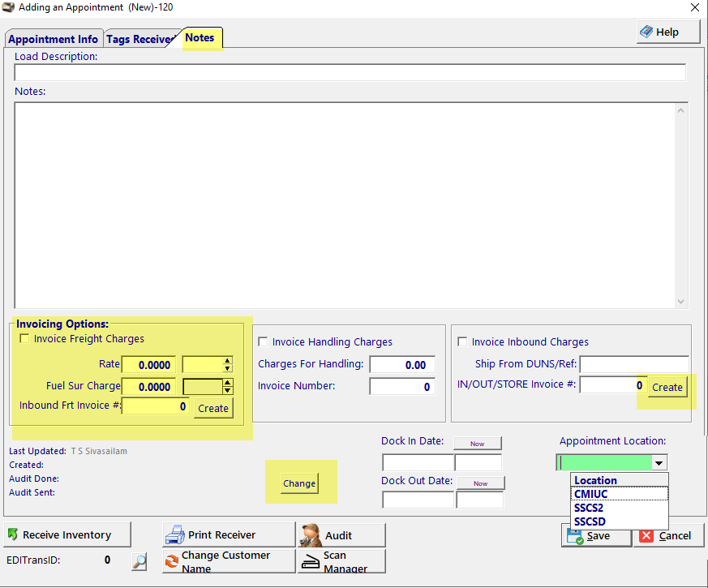Click the Help book icon

click(x=646, y=32)
